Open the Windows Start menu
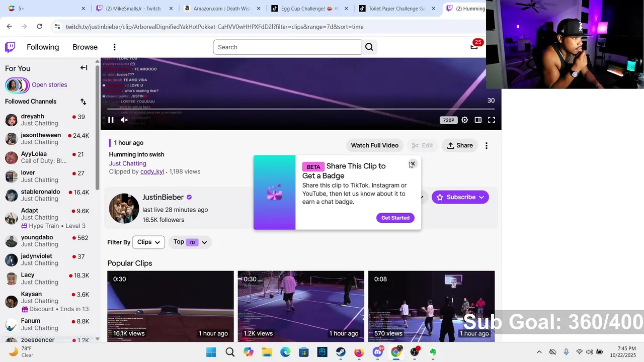The width and height of the screenshot is (644, 362). pyautogui.click(x=211, y=352)
